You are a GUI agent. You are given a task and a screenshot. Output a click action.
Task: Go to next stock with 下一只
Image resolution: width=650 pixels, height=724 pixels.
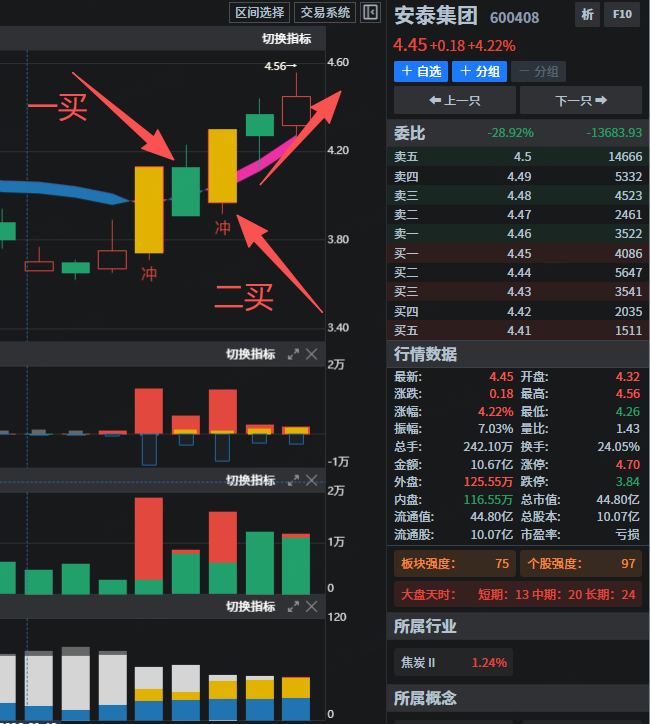[581, 100]
